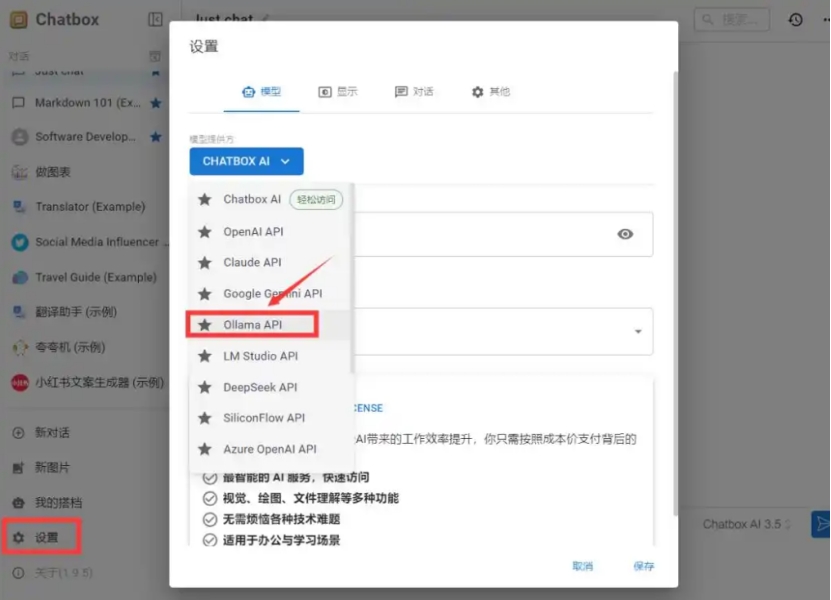Click the Chatbox logo icon
831x600 pixels.
click(x=19, y=20)
